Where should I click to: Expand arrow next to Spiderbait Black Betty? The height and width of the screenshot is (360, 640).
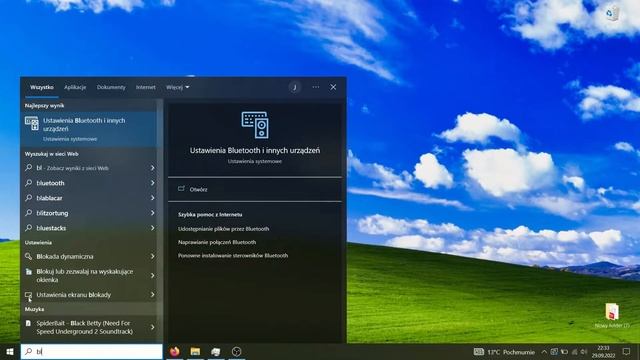tap(152, 327)
